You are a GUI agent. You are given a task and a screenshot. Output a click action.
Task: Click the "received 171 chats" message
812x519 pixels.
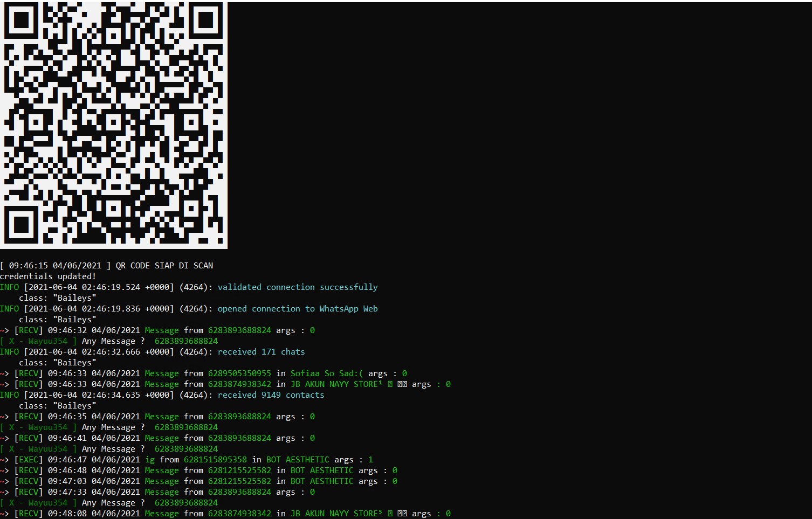[x=261, y=352]
